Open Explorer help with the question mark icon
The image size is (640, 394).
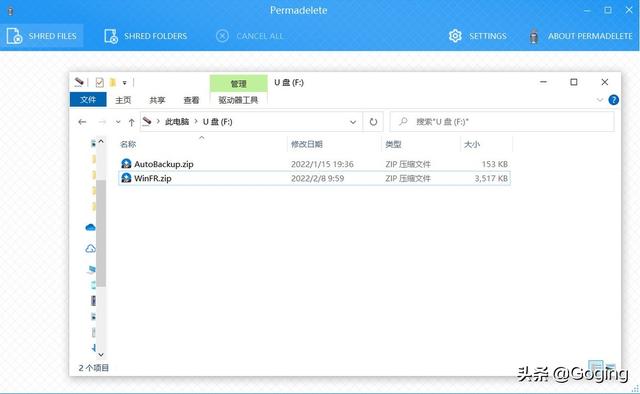pyautogui.click(x=613, y=100)
